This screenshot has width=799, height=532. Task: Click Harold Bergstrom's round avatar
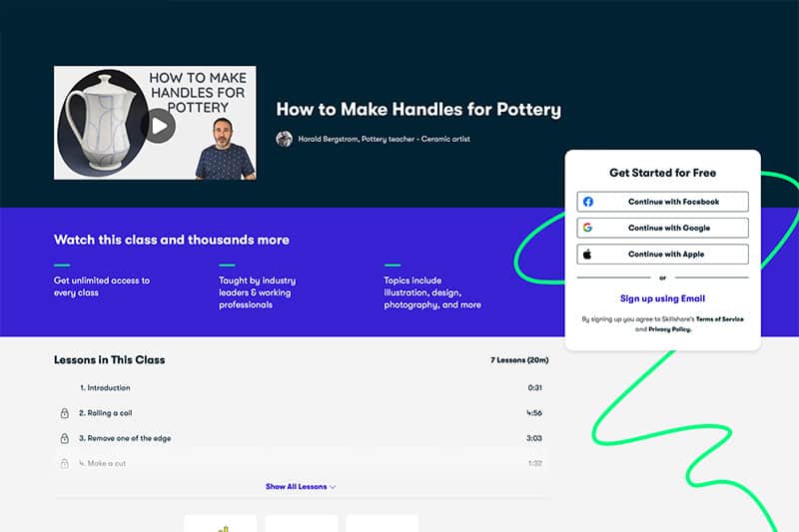pyautogui.click(x=284, y=139)
